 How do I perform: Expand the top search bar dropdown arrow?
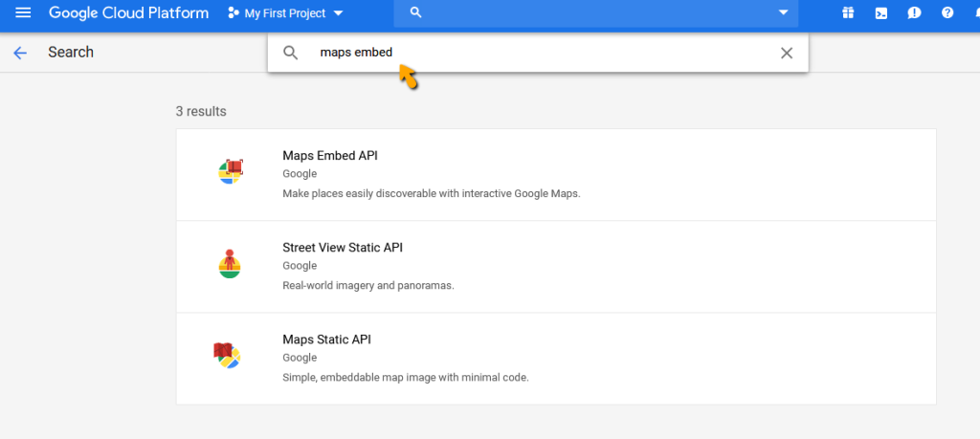point(784,13)
